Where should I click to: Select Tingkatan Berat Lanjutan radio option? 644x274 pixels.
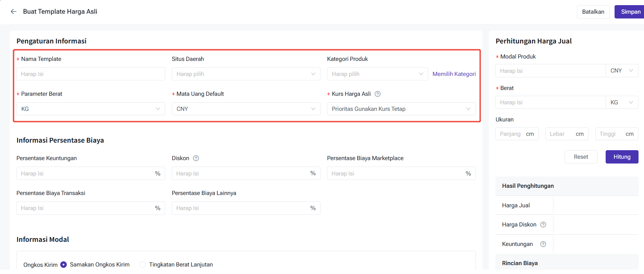click(x=143, y=264)
